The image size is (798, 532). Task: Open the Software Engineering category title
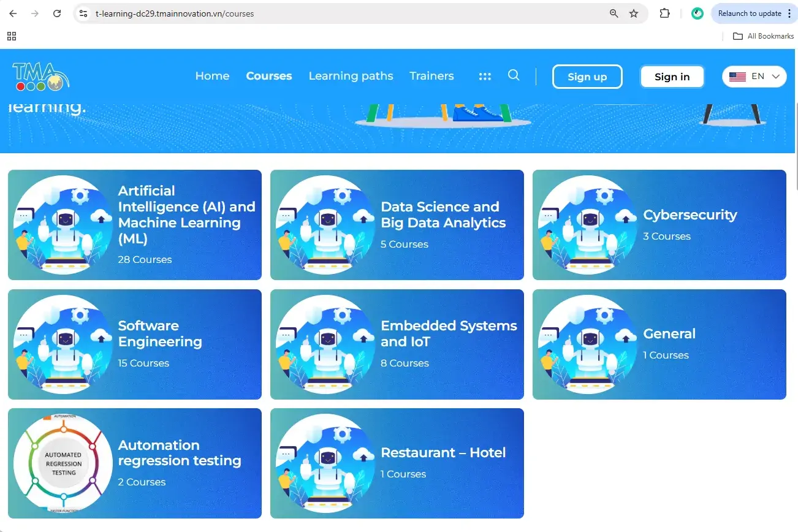pos(160,333)
